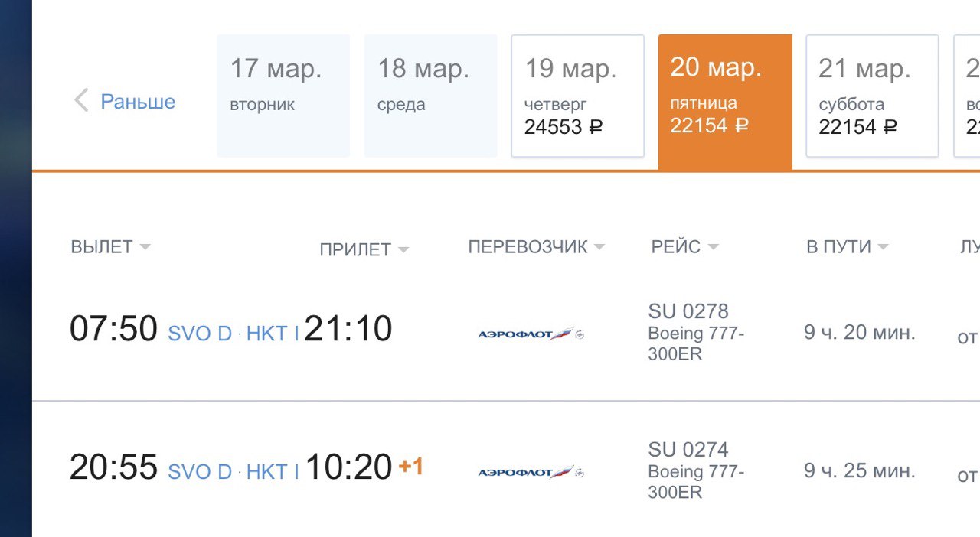Select the SU 0278 flight number
980x537 pixels.
coord(688,311)
